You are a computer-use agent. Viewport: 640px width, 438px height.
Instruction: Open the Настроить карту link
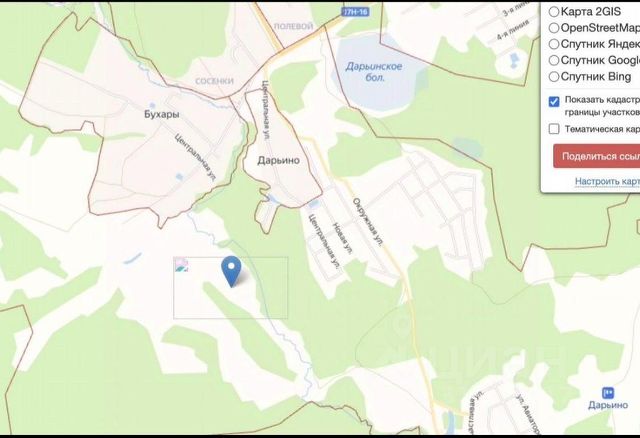[x=607, y=181]
